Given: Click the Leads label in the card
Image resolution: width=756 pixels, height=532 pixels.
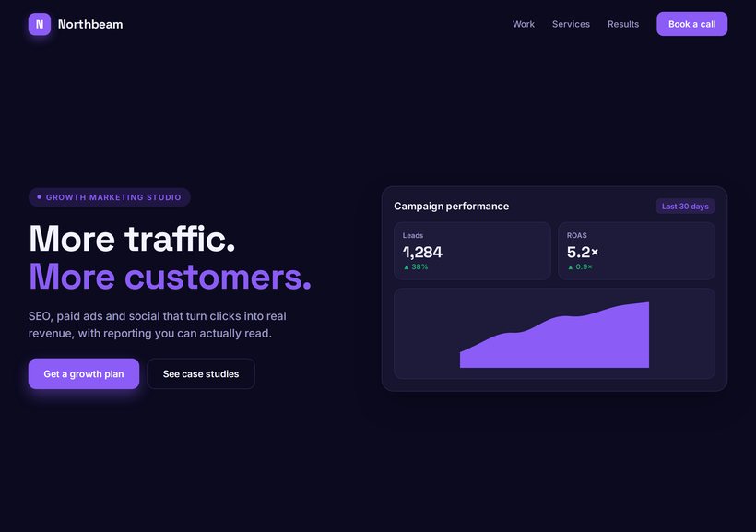Looking at the screenshot, I should coord(413,235).
